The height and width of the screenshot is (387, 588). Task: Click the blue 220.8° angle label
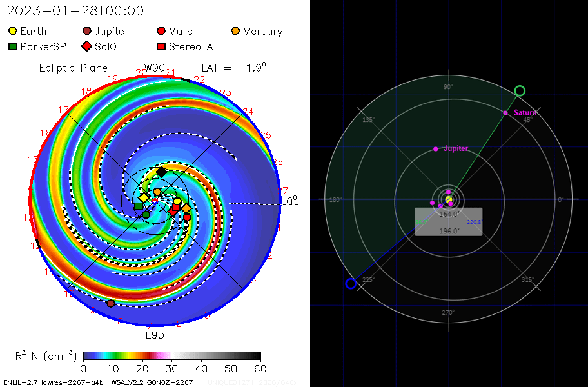[474, 222]
